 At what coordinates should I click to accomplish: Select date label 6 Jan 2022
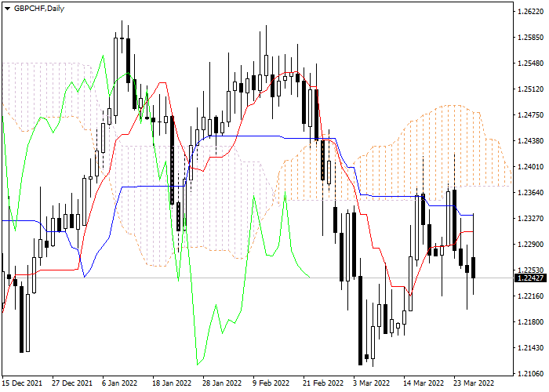[x=119, y=383]
